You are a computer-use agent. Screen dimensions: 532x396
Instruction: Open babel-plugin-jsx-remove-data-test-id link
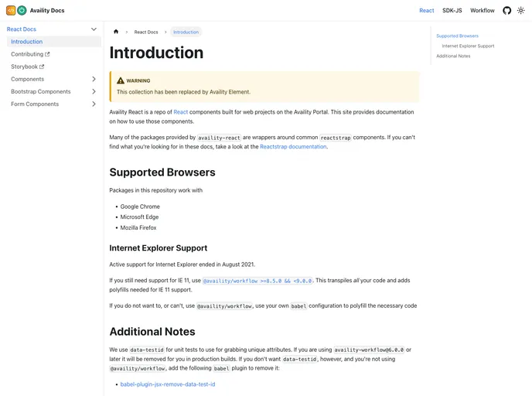pos(168,384)
